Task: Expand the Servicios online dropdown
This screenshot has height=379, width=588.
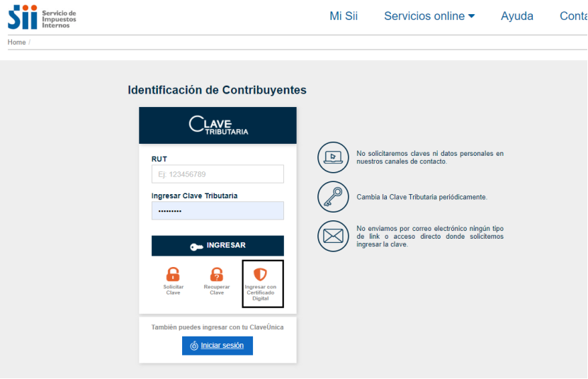Action: (x=429, y=16)
